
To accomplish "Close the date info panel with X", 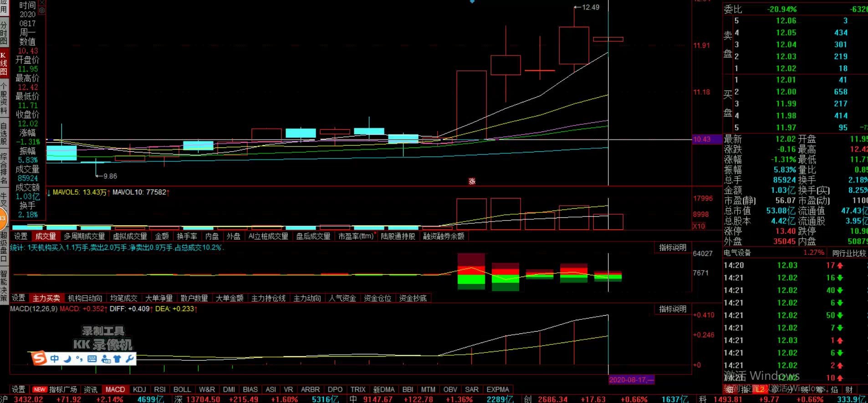I will tap(42, 2).
